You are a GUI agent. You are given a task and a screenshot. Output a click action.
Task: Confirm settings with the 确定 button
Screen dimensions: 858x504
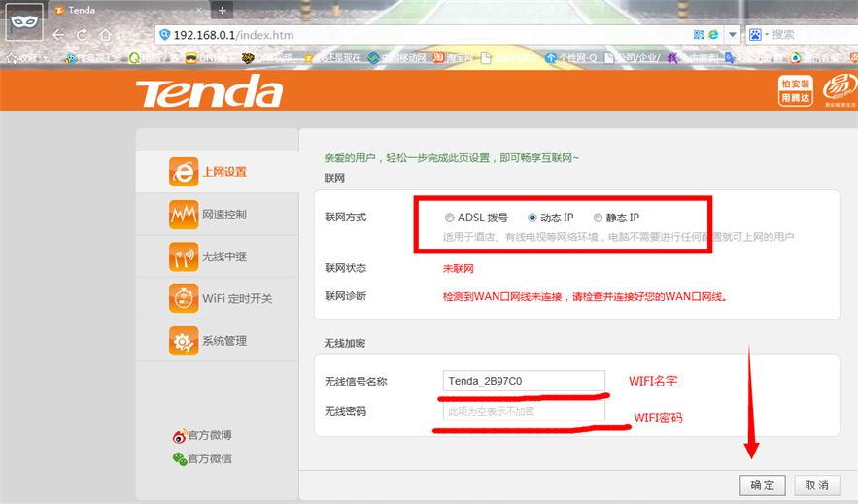pyautogui.click(x=763, y=485)
